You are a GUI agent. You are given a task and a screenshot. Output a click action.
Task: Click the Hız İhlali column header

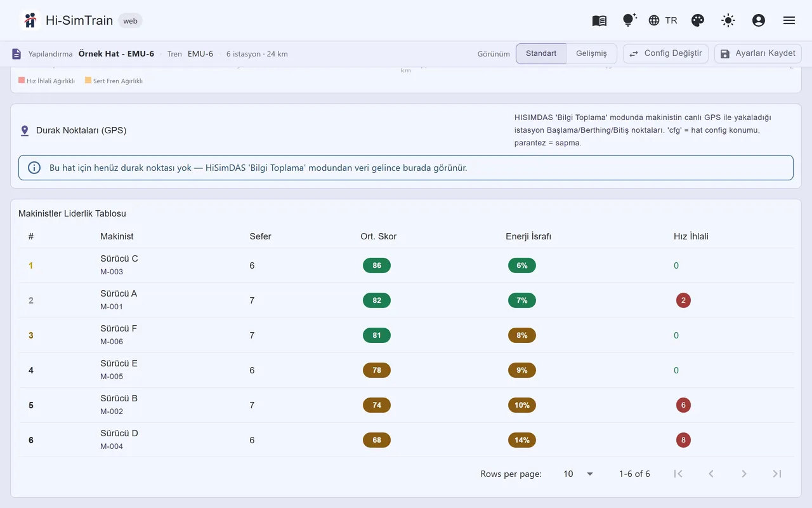click(691, 236)
